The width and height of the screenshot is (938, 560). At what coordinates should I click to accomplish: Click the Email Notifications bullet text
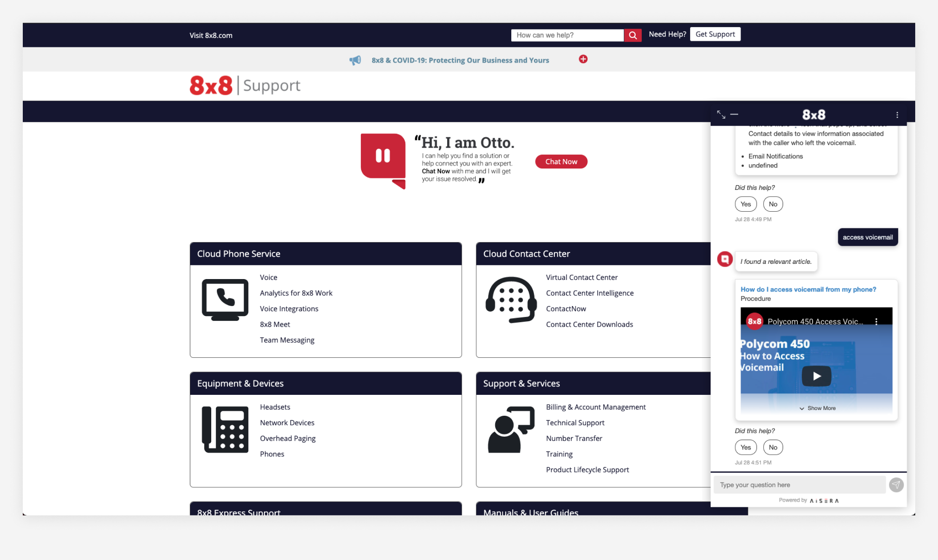pos(776,156)
